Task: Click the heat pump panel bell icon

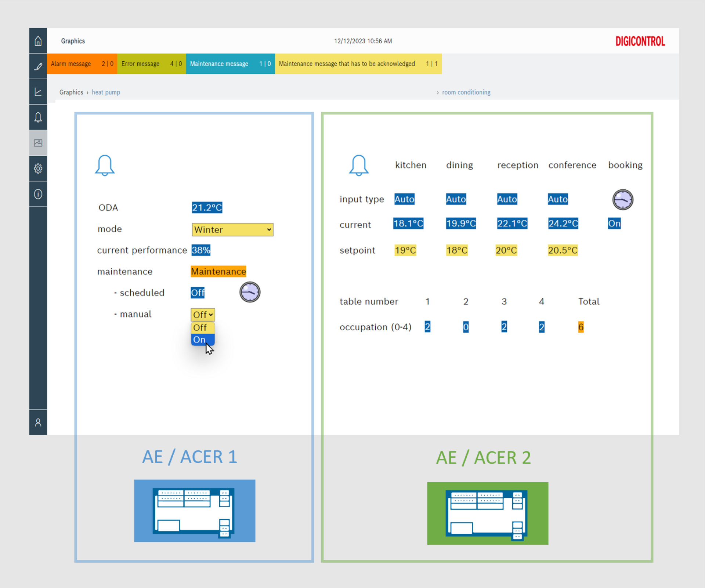Action: pos(105,166)
